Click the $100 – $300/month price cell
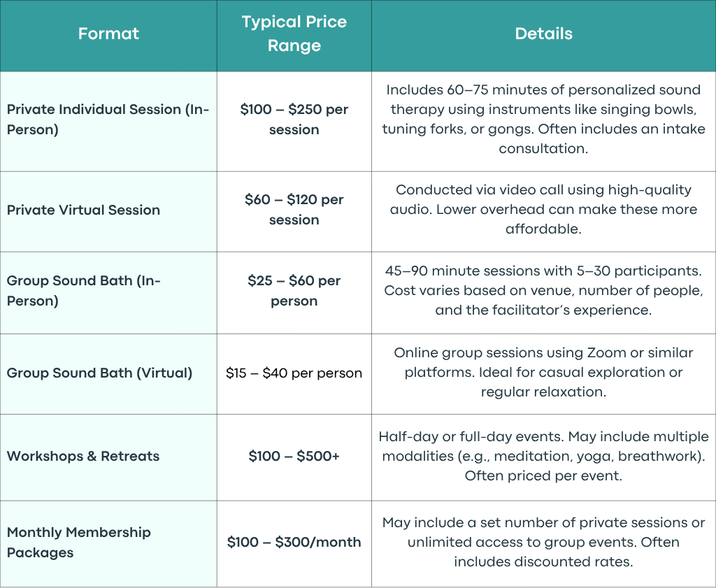 click(294, 543)
